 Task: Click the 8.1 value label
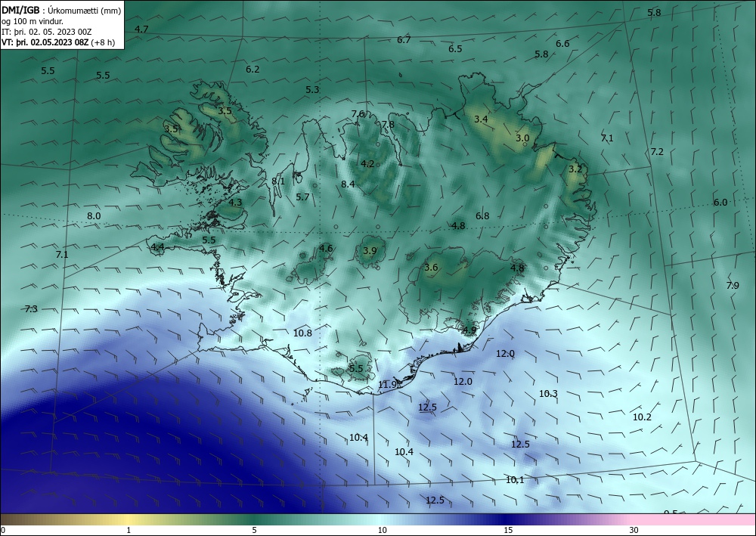click(x=278, y=181)
